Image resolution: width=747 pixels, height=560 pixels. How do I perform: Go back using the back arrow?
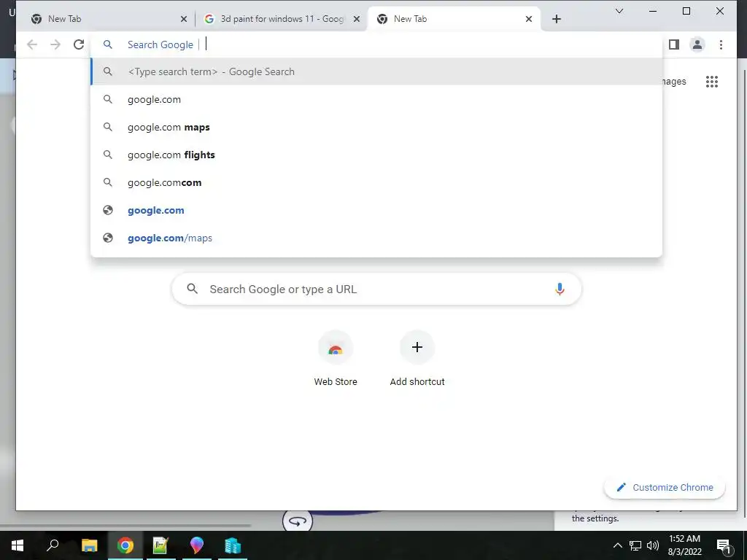pos(32,44)
